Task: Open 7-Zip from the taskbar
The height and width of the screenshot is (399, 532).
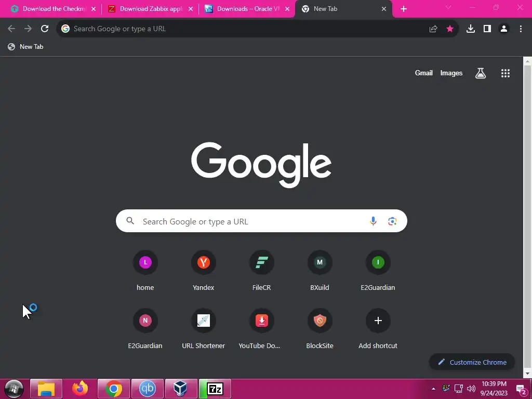Action: (x=215, y=389)
